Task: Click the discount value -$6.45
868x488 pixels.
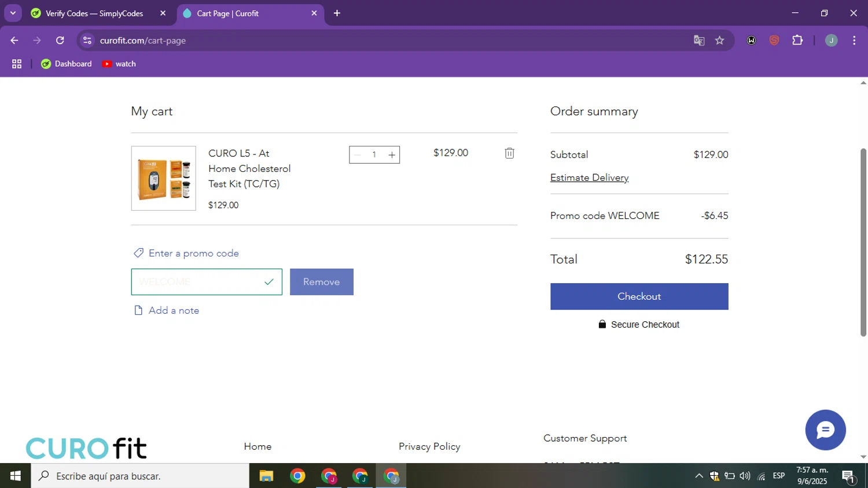Action: coord(715,216)
